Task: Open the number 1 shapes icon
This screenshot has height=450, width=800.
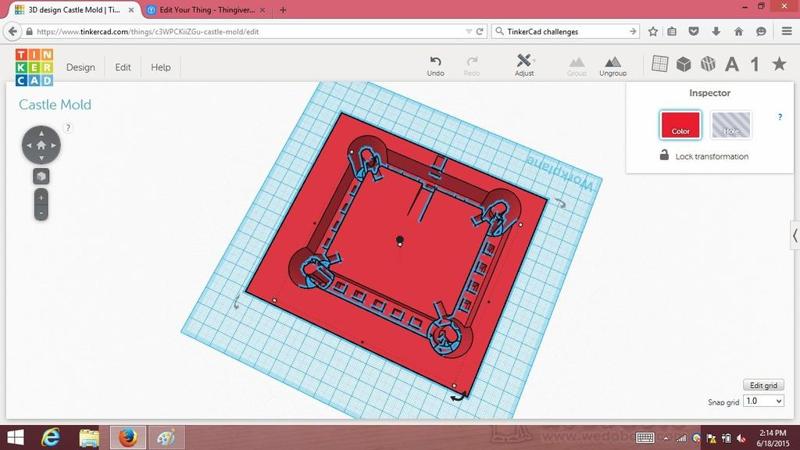Action: [755, 64]
